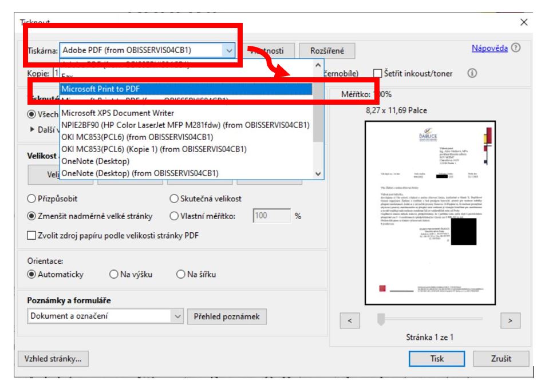Click the printer list scroll-down arrow
549x392 pixels.
click(318, 173)
